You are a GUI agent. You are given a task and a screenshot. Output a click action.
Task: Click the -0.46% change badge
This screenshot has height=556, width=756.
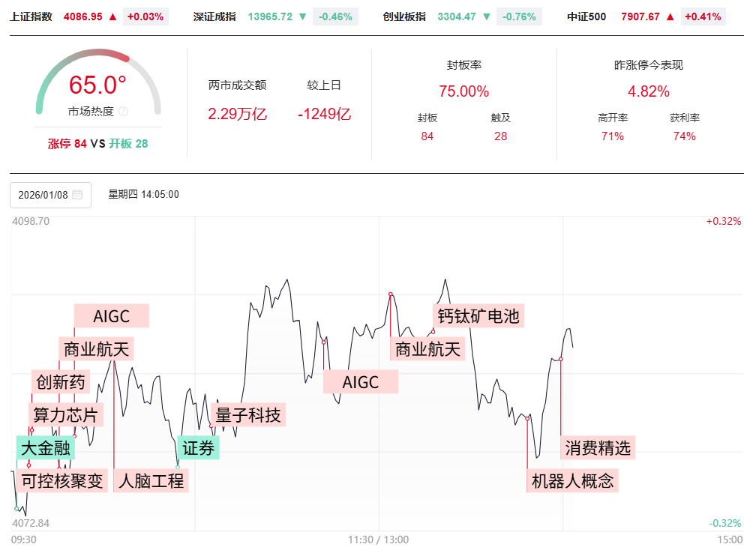pos(335,16)
